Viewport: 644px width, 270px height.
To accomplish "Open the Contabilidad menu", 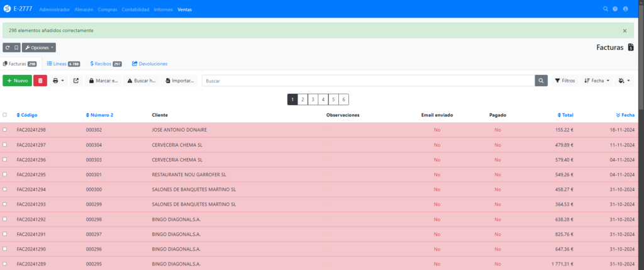I will pyautogui.click(x=135, y=9).
